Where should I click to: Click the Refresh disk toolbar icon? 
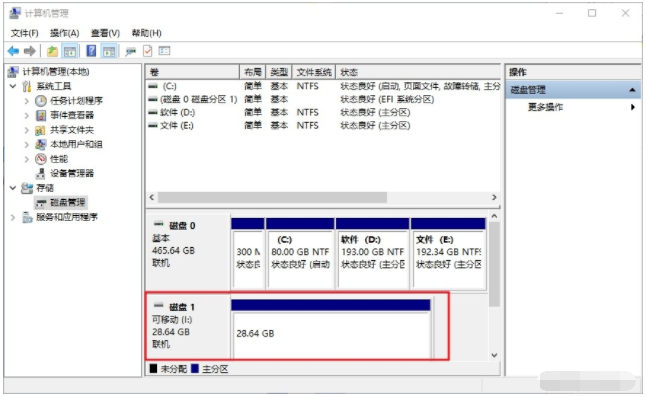point(131,51)
